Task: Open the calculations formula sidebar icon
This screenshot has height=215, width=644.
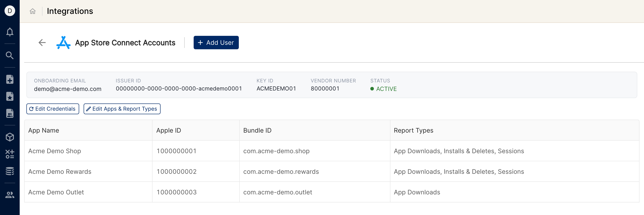Action: [10, 154]
